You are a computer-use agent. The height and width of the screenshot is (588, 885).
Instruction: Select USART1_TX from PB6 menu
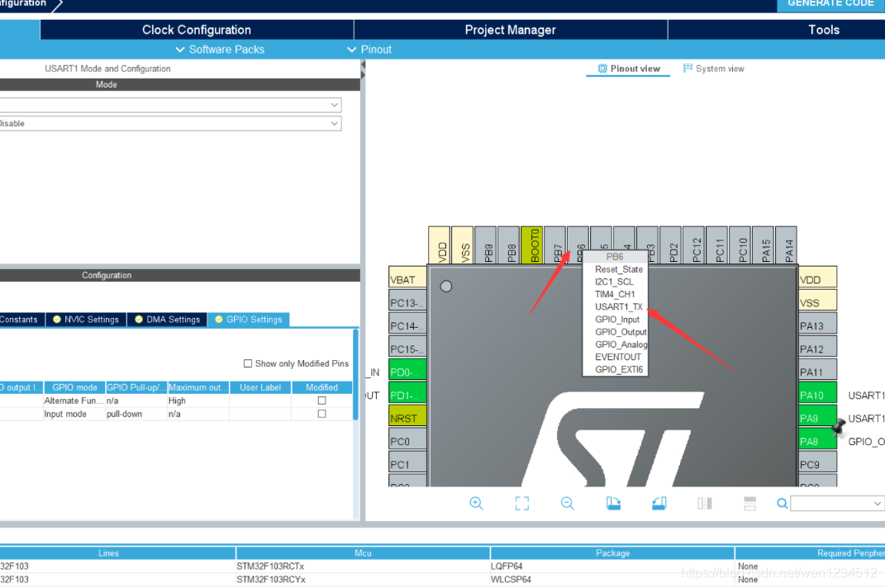[x=618, y=306]
